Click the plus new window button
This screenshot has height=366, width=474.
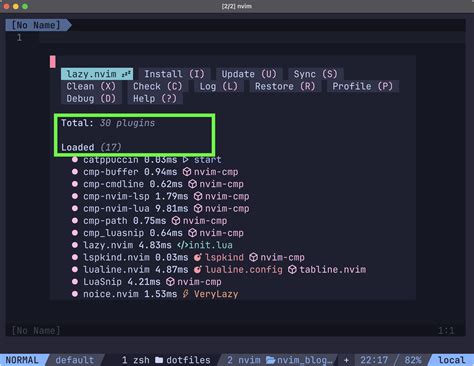(x=346, y=360)
